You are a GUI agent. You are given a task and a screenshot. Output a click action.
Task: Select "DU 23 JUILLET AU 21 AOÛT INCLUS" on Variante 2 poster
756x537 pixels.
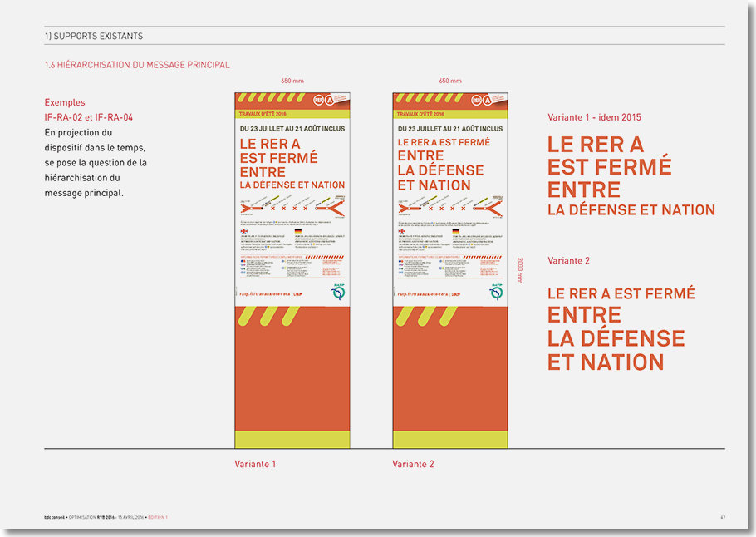(450, 129)
